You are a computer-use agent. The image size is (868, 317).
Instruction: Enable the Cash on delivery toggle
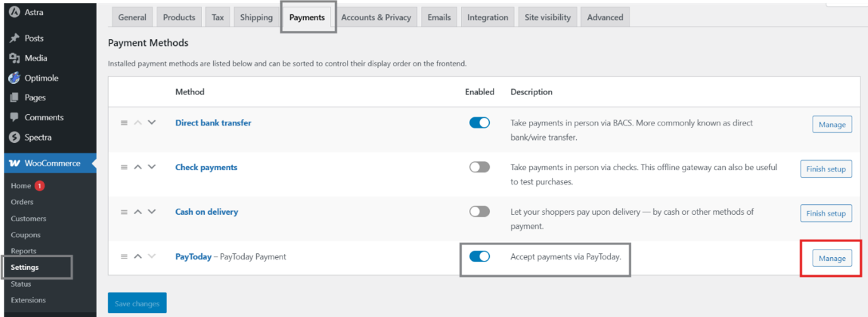479,212
